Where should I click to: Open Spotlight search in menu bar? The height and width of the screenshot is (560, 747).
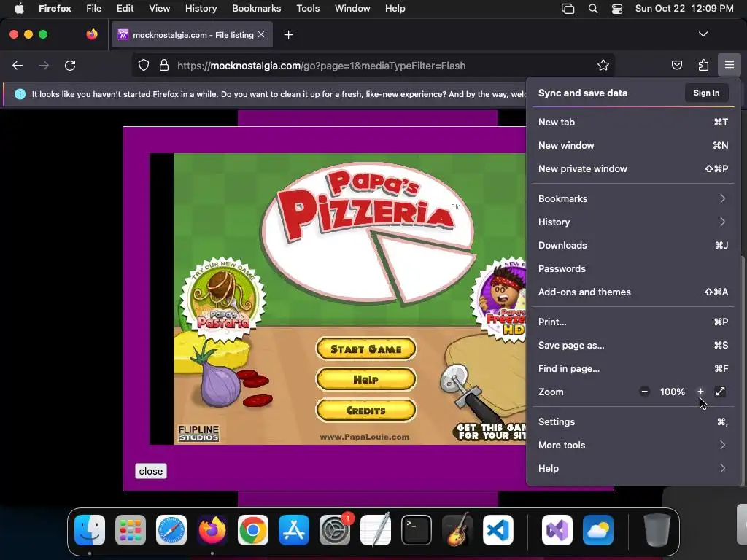coord(592,9)
